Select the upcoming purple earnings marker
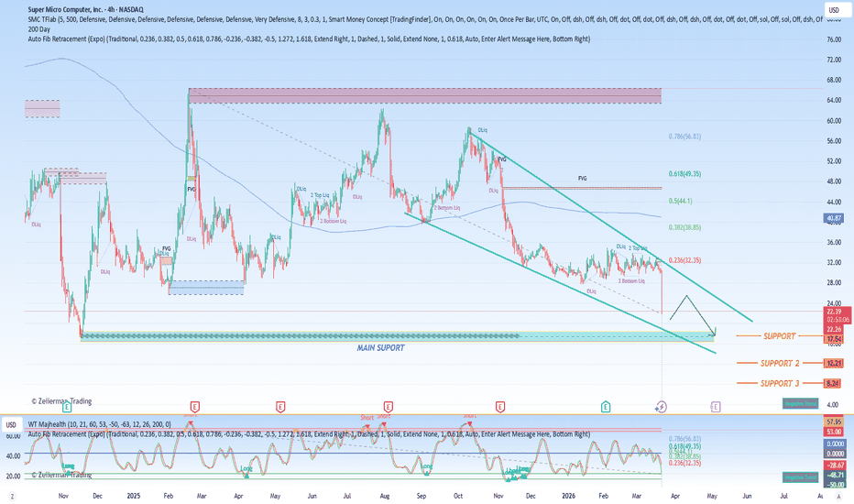The height and width of the screenshot is (504, 854). (716, 405)
